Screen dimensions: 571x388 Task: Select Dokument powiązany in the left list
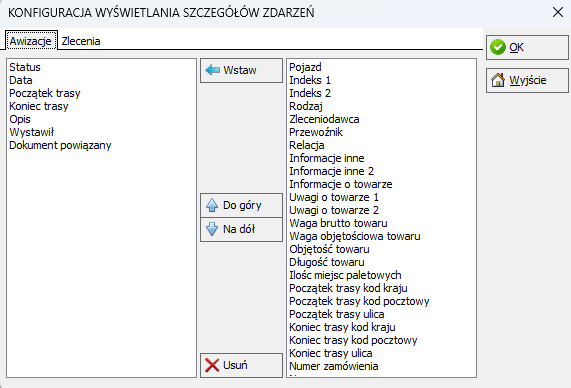click(x=60, y=145)
